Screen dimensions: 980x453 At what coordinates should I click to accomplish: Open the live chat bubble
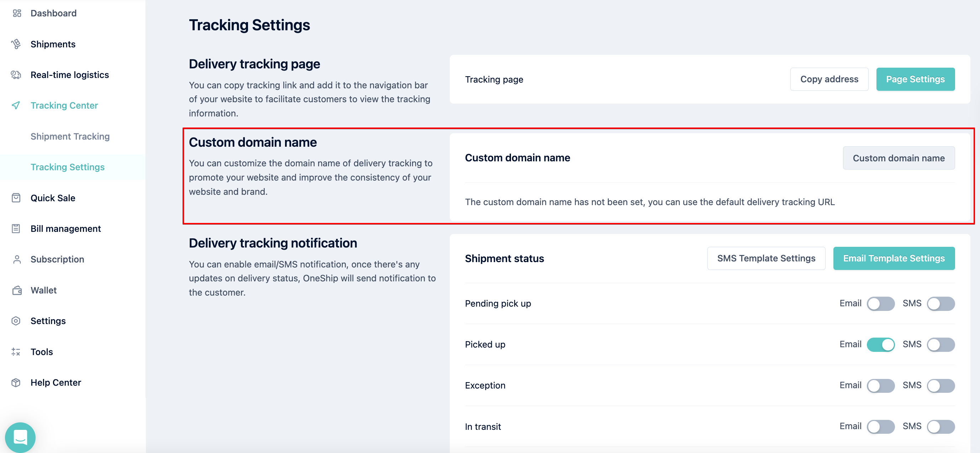[x=20, y=437]
